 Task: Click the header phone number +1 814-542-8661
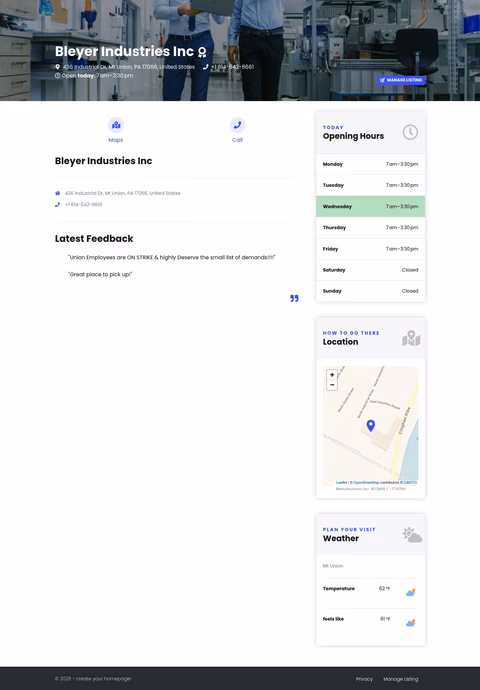coord(232,67)
